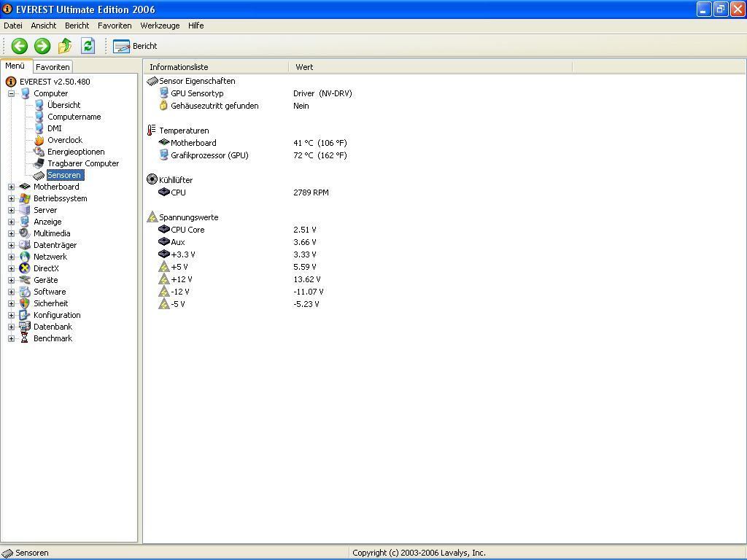Select Computername in the tree
Viewport: 747px width, 560px height.
[74, 117]
